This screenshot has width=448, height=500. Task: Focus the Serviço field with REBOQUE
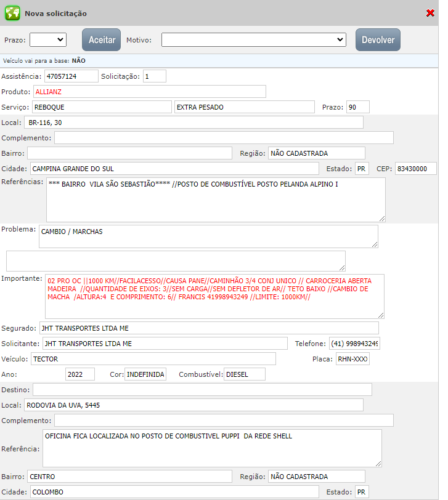(x=101, y=107)
